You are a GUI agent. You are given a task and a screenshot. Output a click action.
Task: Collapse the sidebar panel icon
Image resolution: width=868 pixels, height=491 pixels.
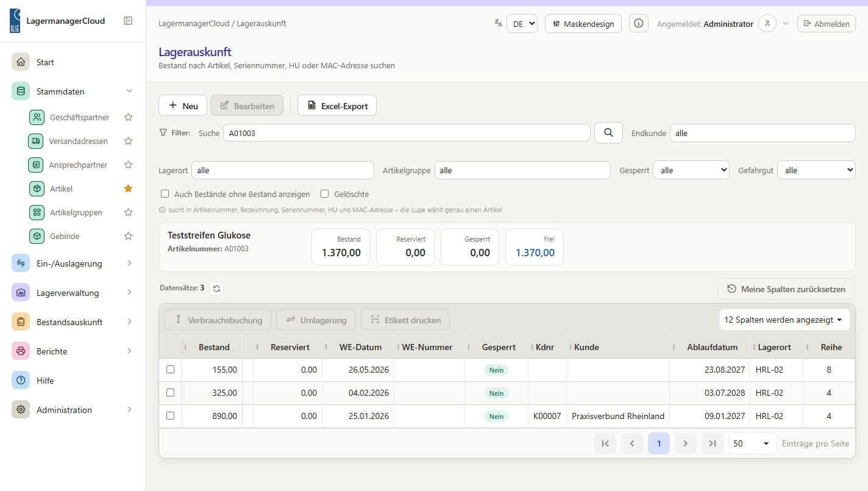tap(128, 21)
